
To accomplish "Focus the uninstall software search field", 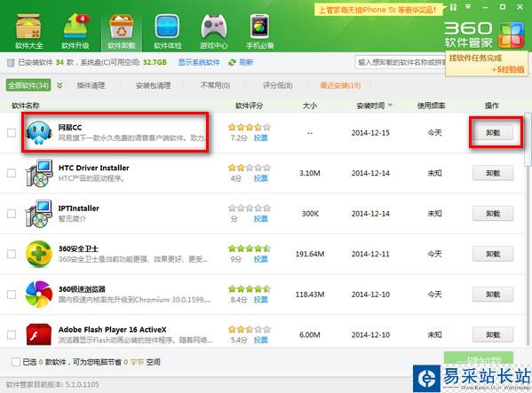I will click(x=401, y=62).
